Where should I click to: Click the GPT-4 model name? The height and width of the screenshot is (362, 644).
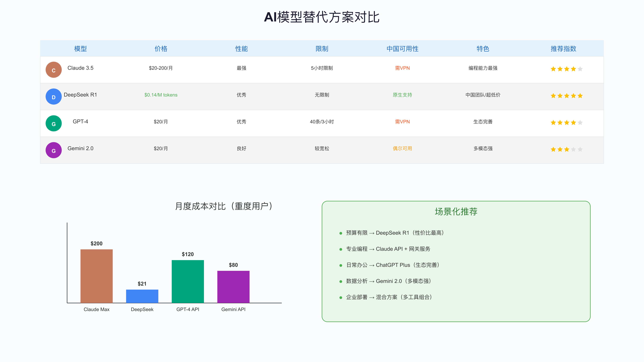pyautogui.click(x=80, y=121)
